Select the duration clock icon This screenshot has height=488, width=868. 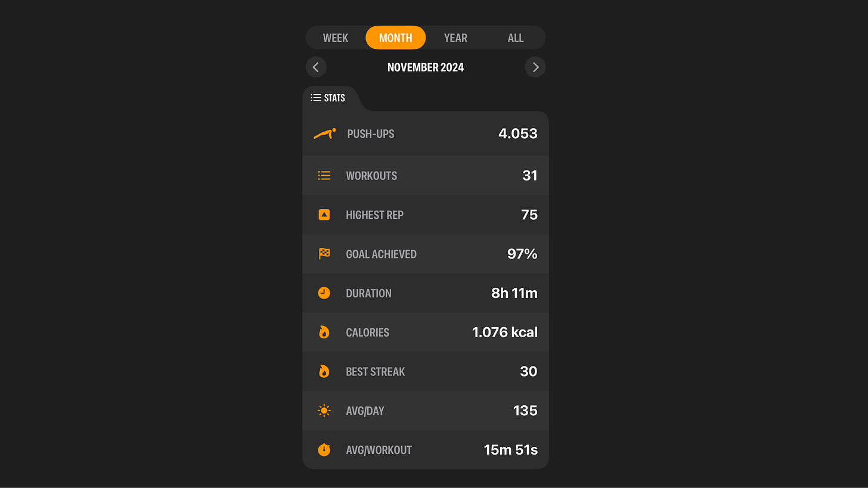324,293
